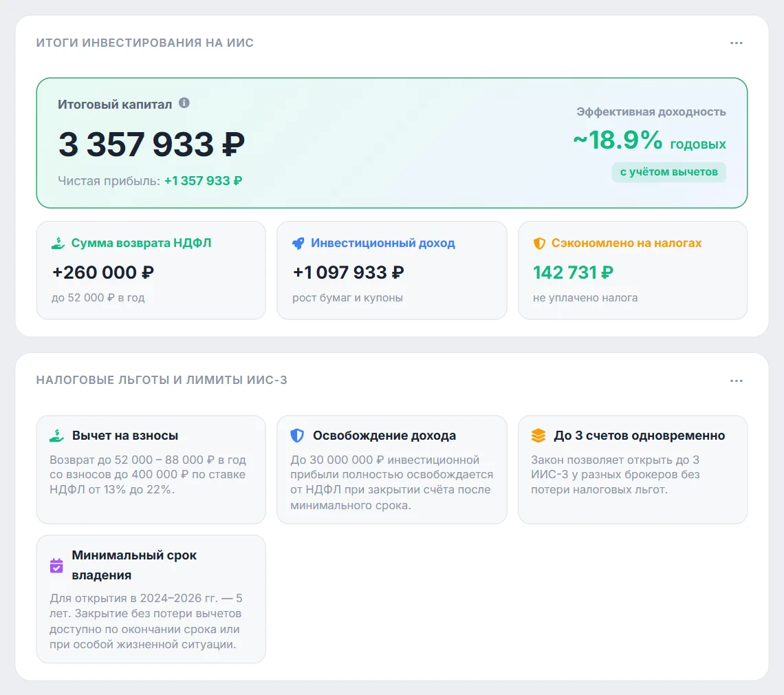This screenshot has height=695, width=784.
Task: Click the рост бумаг и купоны caption
Action: pos(347,298)
